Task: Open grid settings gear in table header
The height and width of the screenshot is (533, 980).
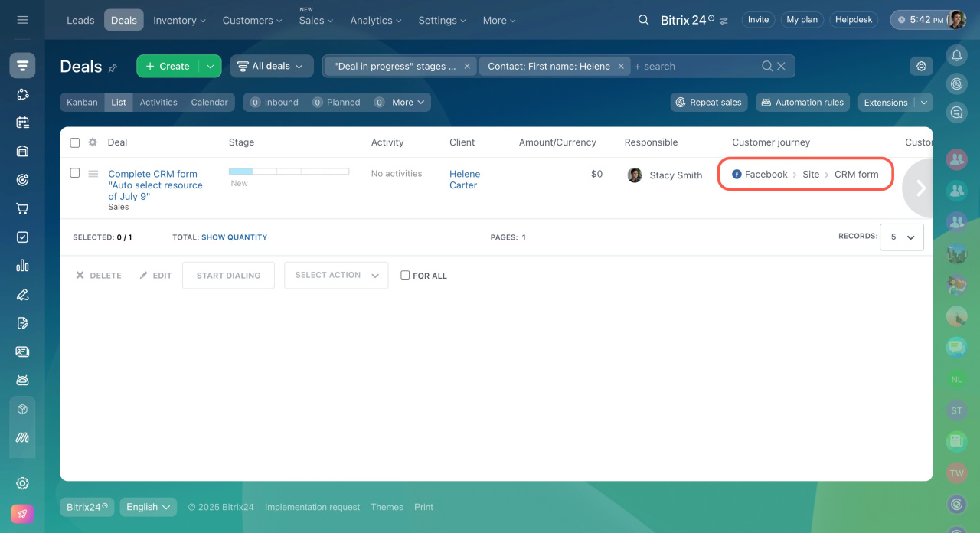Action: point(93,142)
